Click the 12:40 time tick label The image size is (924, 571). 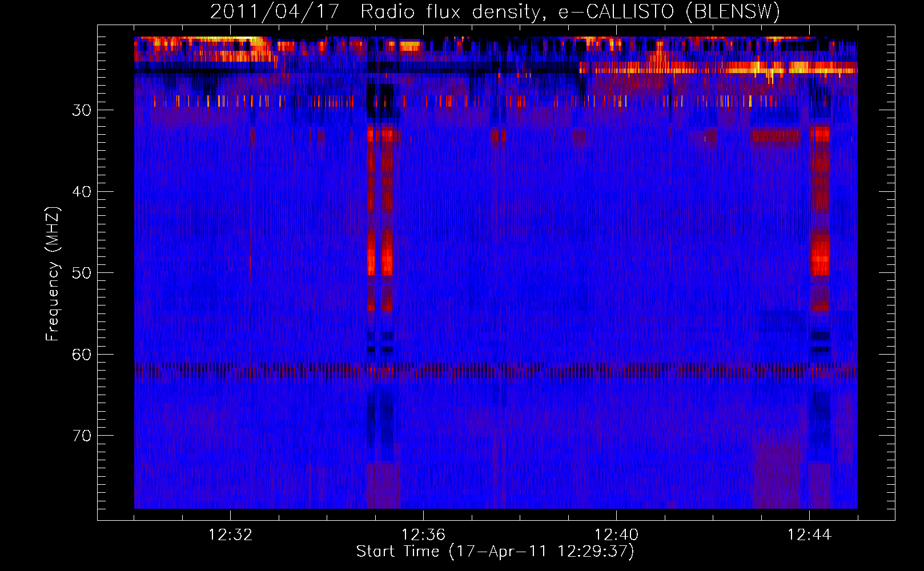coord(616,535)
